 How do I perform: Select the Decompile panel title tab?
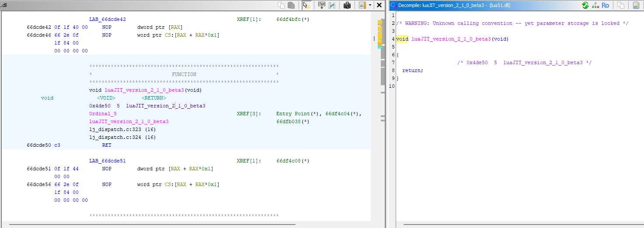click(450, 5)
